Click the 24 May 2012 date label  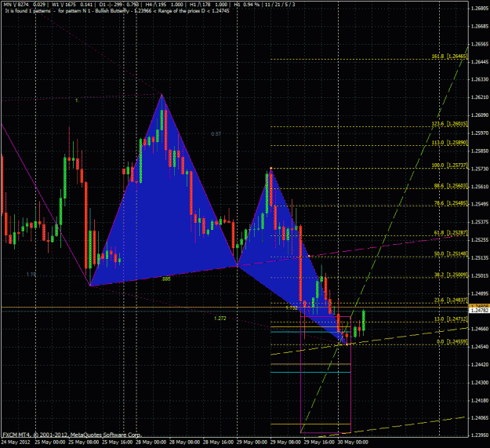[x=16, y=443]
